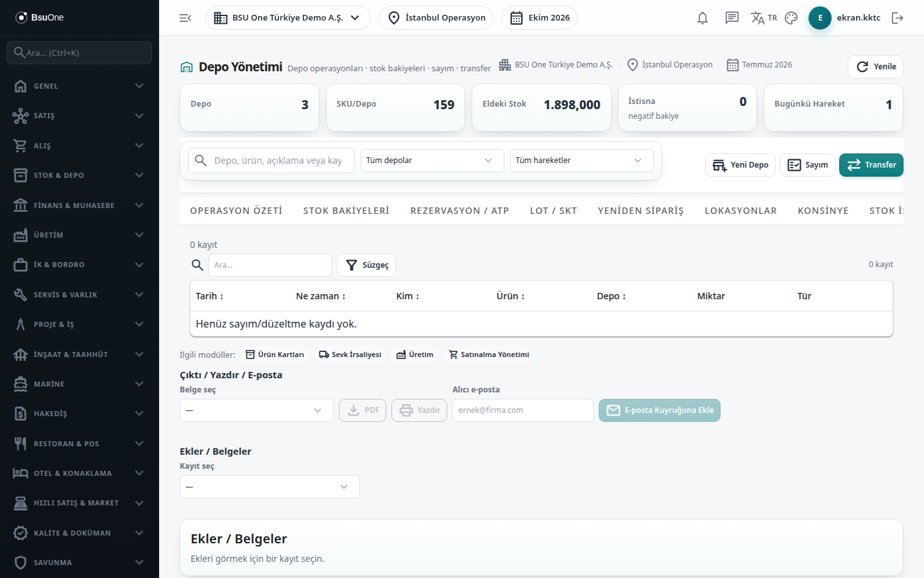The width and height of the screenshot is (924, 578).
Task: Switch to the Stok Bakiyeleri tab
Action: coord(346,211)
